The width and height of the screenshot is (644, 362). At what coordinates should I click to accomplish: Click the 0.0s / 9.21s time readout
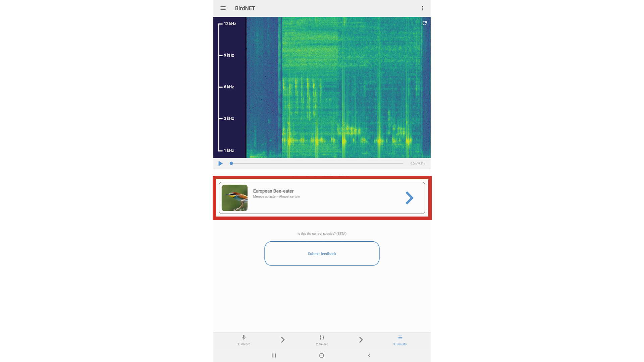point(418,164)
